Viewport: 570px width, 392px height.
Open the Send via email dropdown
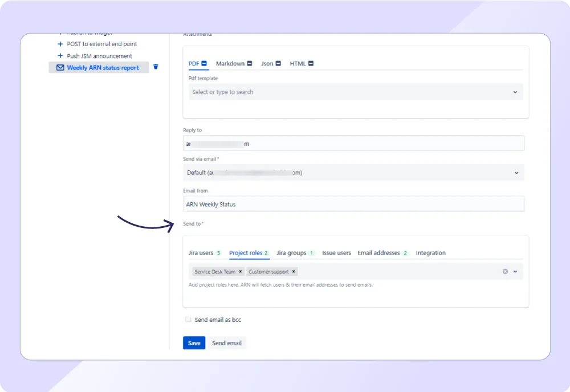[x=353, y=173]
